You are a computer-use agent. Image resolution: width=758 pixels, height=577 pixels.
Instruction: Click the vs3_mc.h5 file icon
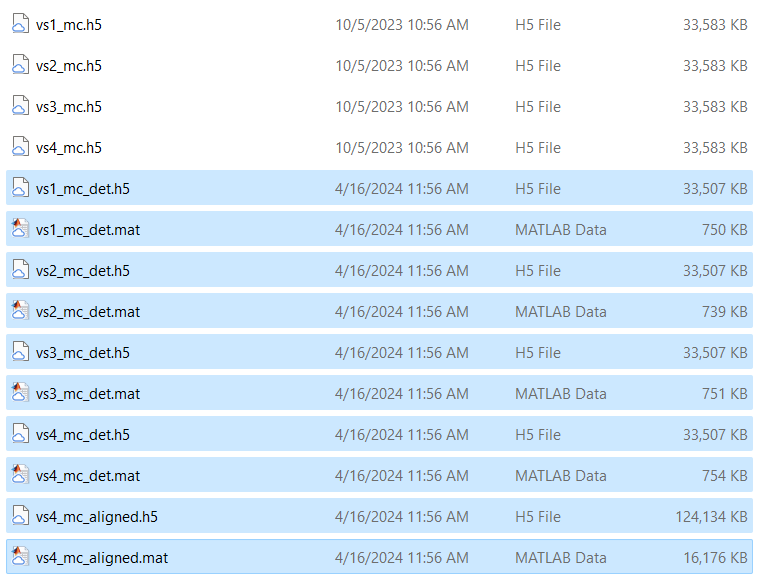[x=20, y=106]
